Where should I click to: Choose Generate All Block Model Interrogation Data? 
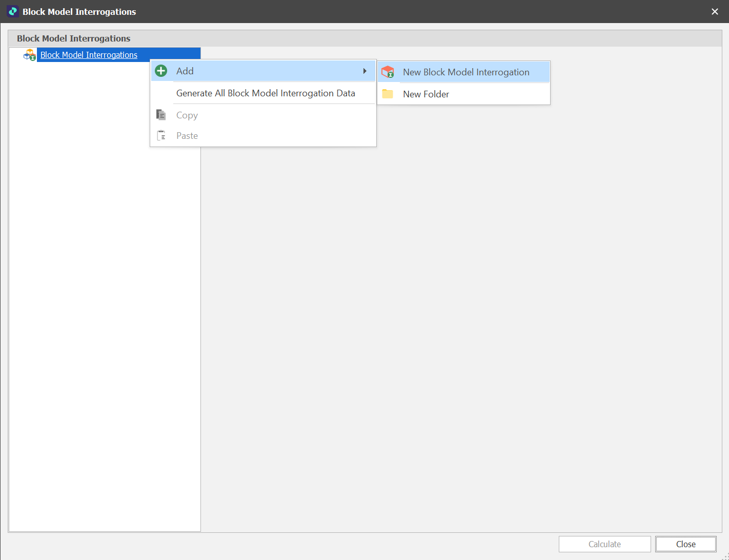(x=266, y=93)
